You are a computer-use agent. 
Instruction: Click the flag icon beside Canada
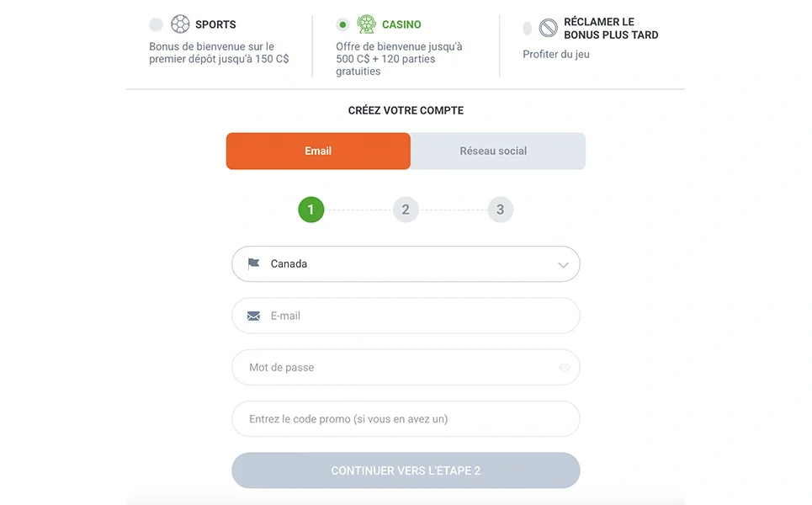(254, 263)
